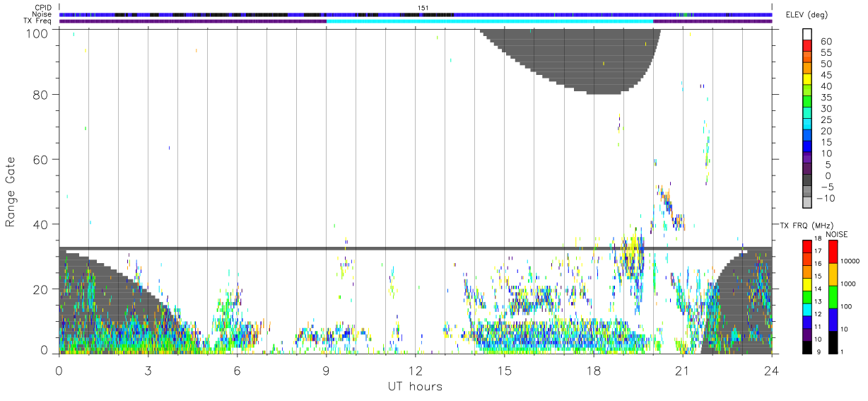
Task: Click the '55' label on the ELEV scale
Action: 826,53
